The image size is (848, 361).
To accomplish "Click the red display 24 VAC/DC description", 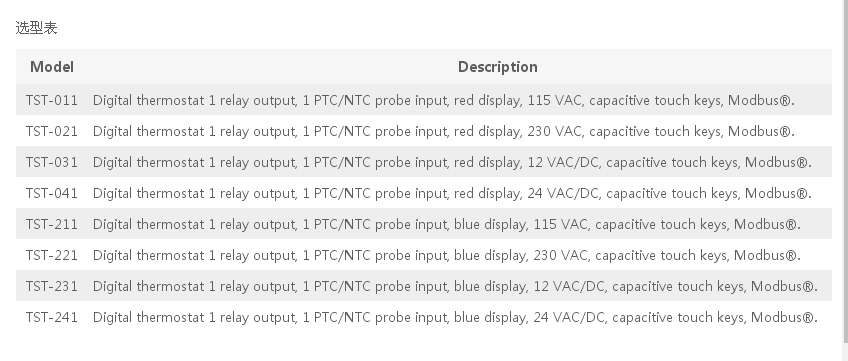I will [x=452, y=193].
